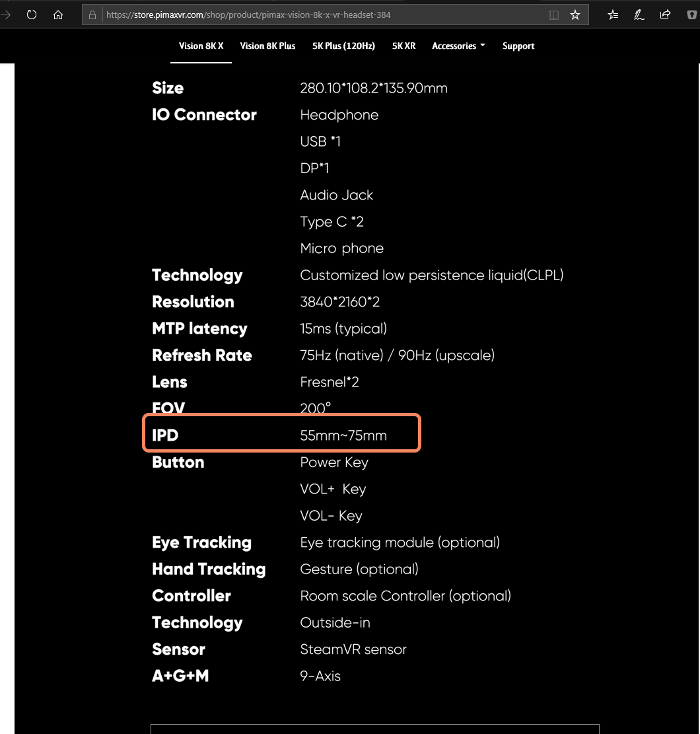
Task: Go to the browser home page
Action: point(58,15)
